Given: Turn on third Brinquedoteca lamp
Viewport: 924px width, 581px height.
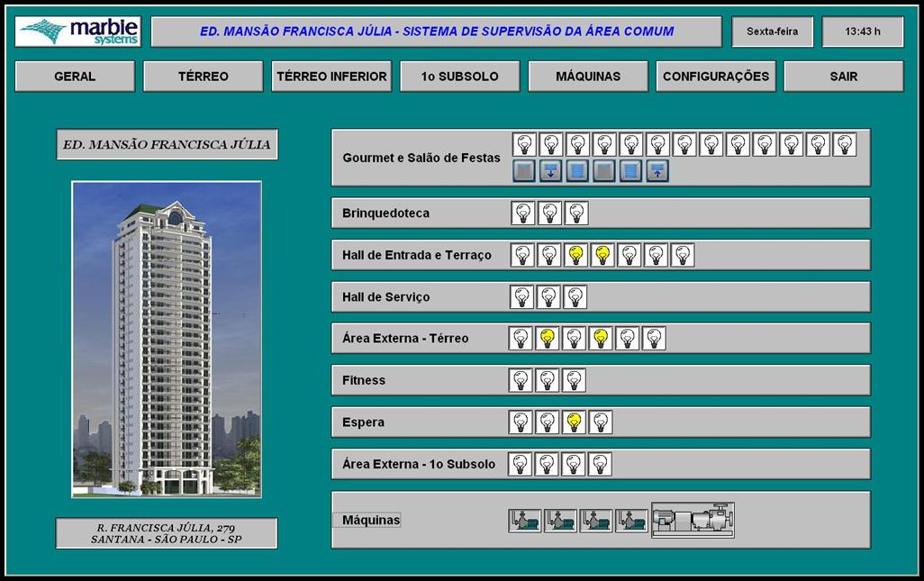Looking at the screenshot, I should point(576,213).
